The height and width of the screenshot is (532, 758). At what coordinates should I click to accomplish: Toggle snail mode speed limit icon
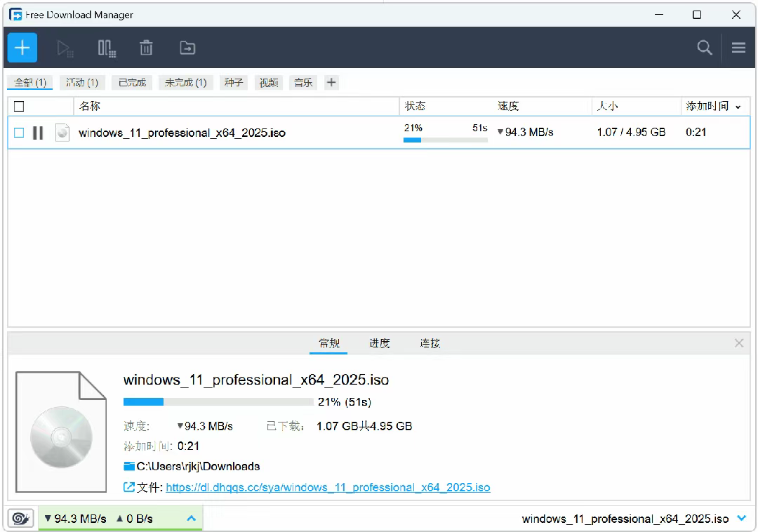21,519
